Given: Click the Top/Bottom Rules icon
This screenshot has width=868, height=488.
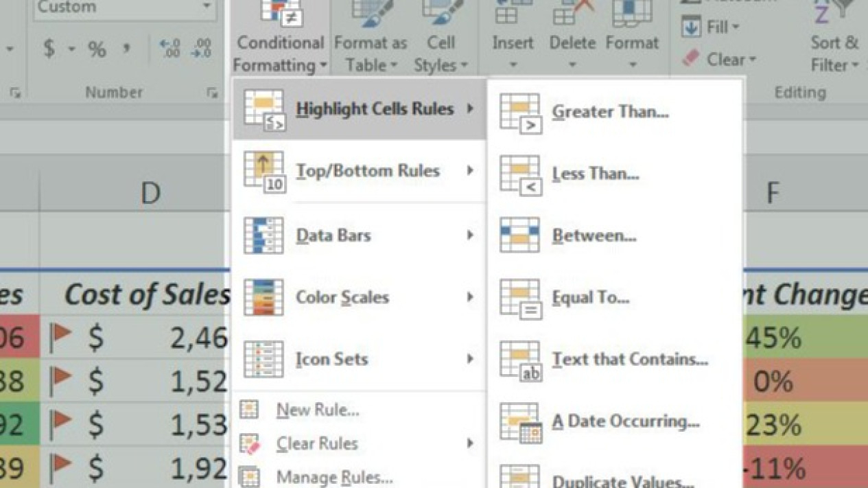Looking at the screenshot, I should tap(264, 172).
